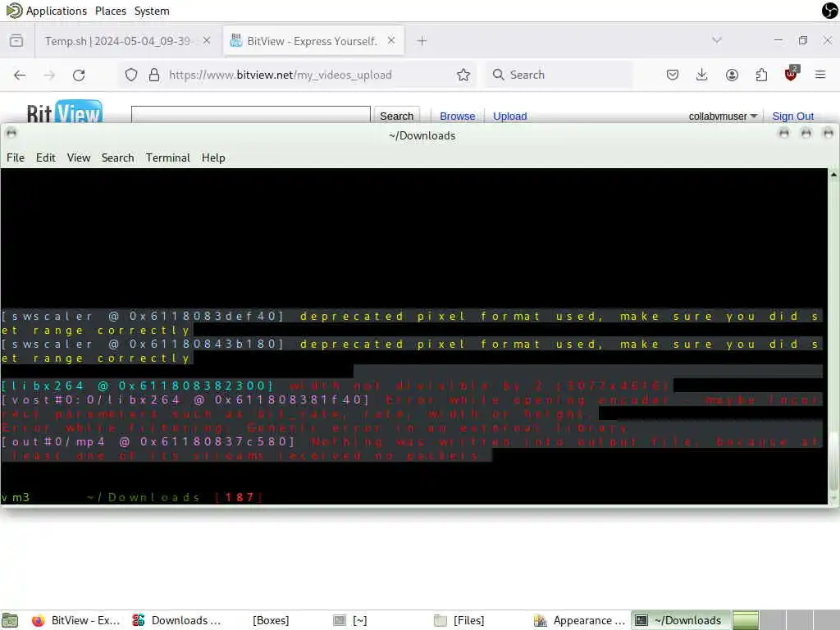840x630 pixels.
Task: Switch to the Appearance taskbar entry
Action: [x=580, y=620]
